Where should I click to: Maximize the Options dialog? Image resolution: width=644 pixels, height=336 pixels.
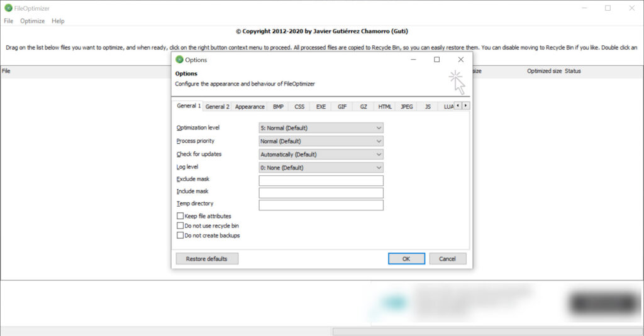click(x=437, y=60)
